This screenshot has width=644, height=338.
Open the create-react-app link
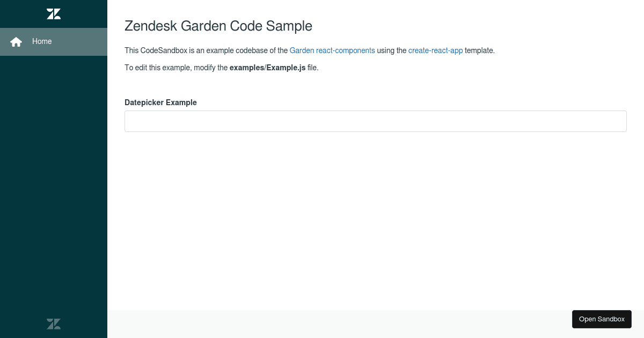[435, 50]
